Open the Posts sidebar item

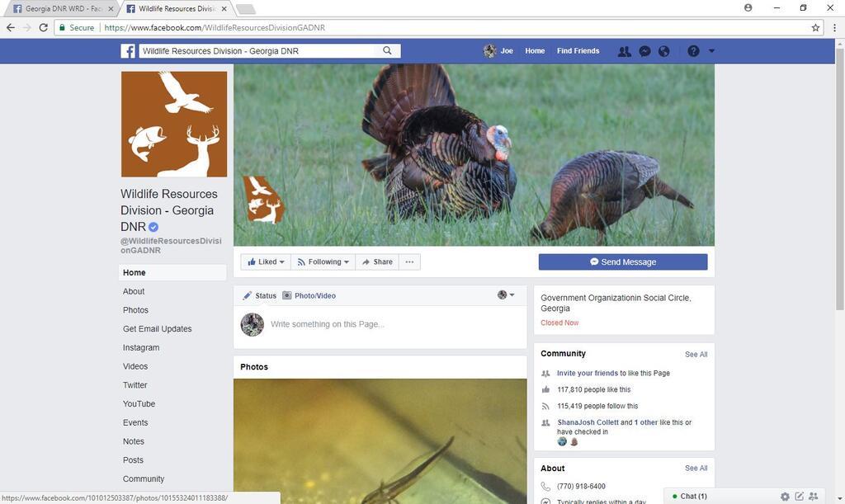(133, 459)
